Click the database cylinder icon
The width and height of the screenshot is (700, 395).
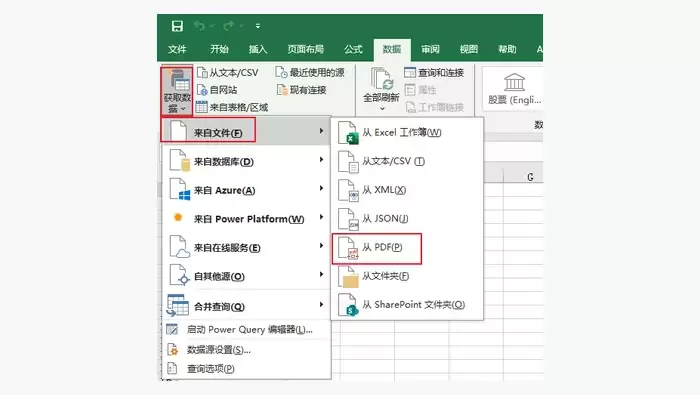[x=185, y=165]
